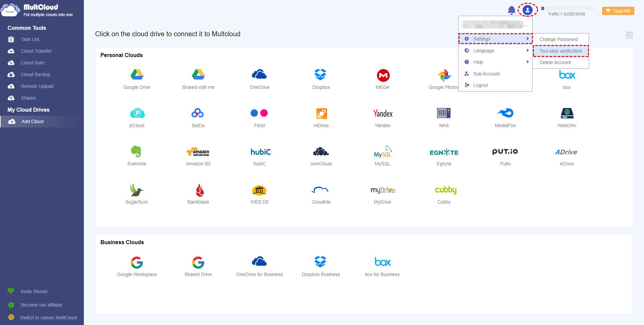Connect the Dropbox Business icon
Viewport: 644px width, 325px height.
point(321,262)
